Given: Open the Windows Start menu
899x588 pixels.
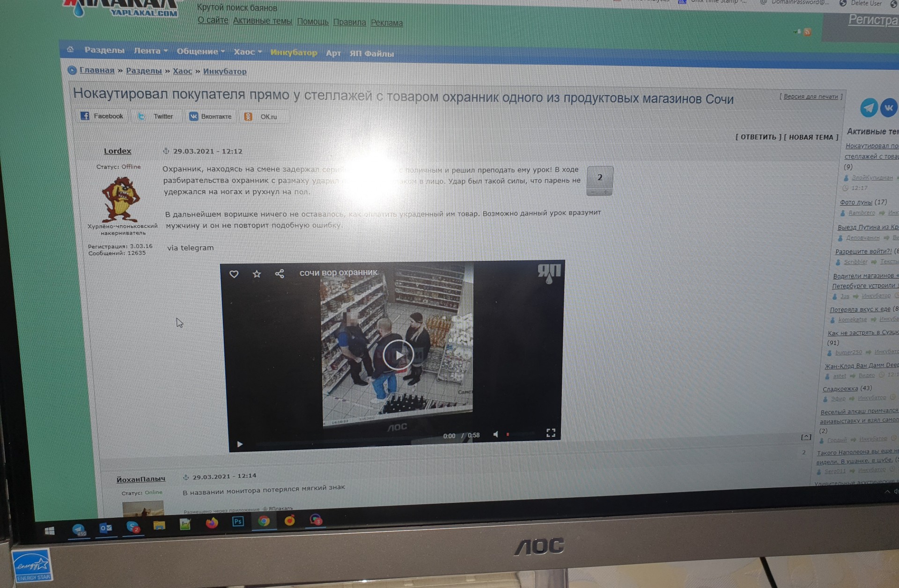Looking at the screenshot, I should pos(50,531).
